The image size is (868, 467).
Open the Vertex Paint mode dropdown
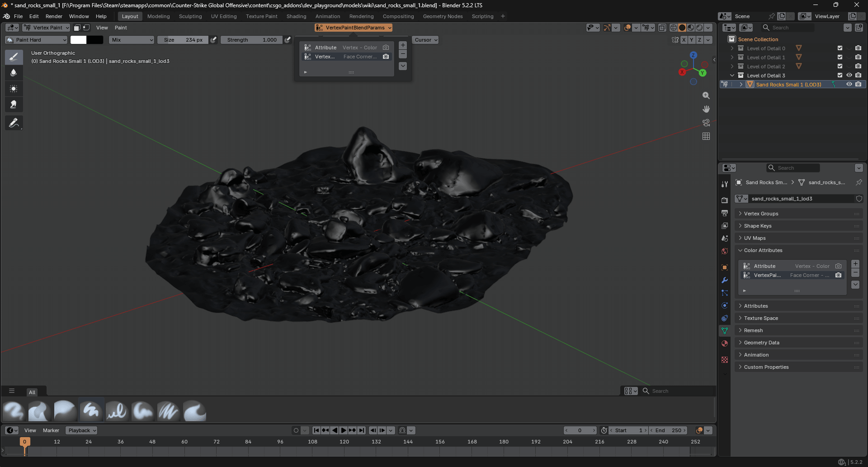click(46, 28)
